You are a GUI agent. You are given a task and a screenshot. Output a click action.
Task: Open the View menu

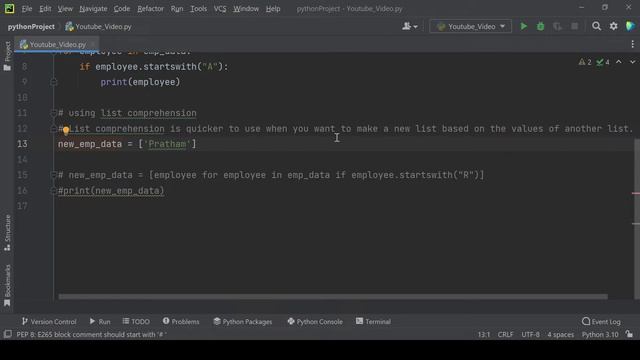(x=65, y=9)
